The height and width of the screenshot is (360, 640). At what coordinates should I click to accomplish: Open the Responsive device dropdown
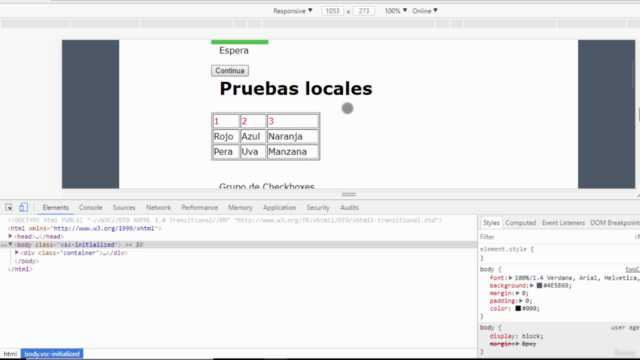[x=293, y=11]
